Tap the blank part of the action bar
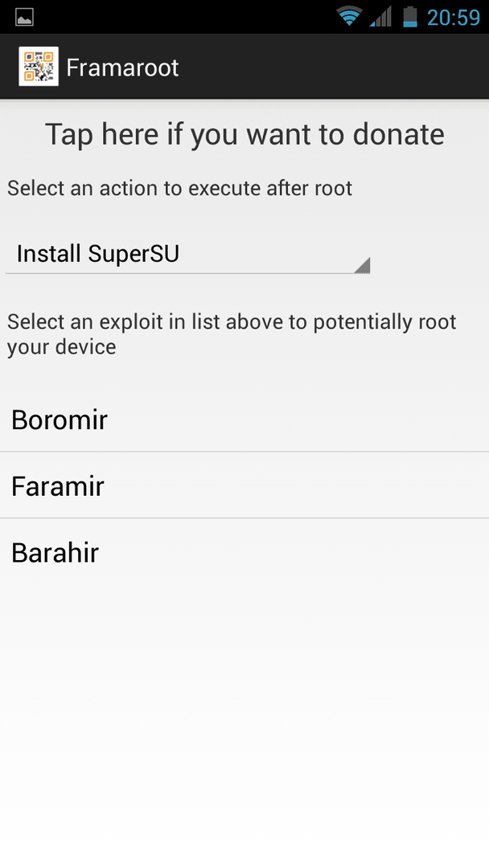 point(332,67)
